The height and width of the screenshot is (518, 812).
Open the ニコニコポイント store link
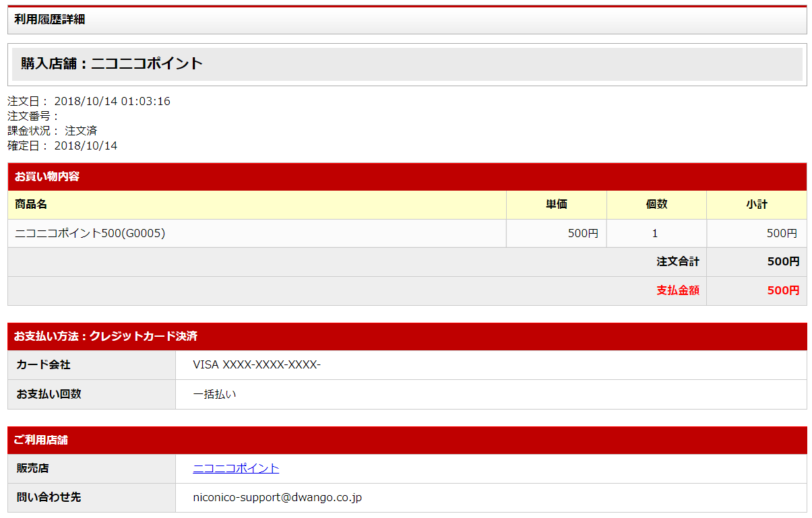pos(236,468)
